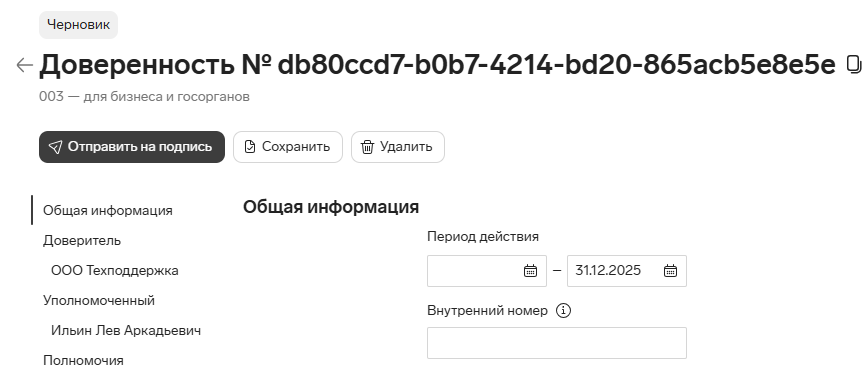Copy the power of attorney number
This screenshot has height=373, width=867.
[x=854, y=65]
